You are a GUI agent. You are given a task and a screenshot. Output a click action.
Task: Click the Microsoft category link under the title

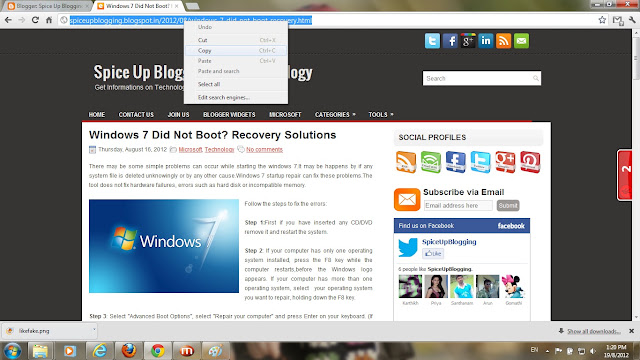190,149
